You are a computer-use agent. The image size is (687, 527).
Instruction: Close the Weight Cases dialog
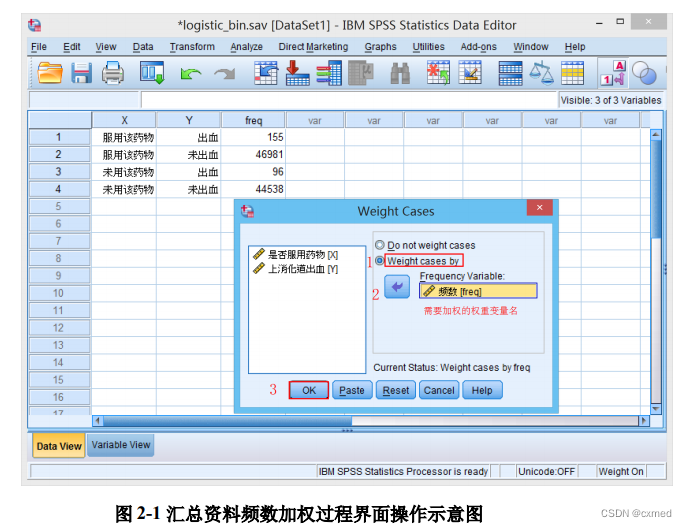point(539,208)
